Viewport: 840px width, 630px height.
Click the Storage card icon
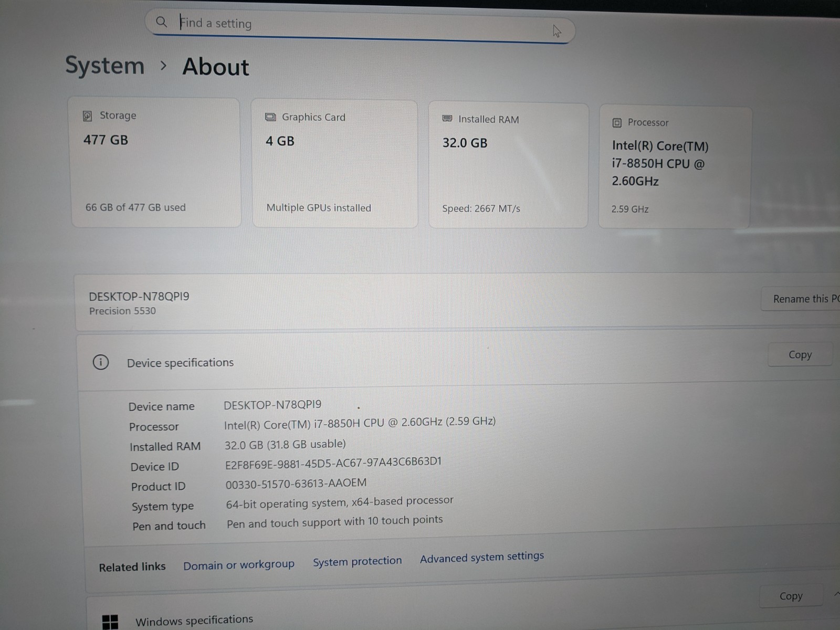88,116
